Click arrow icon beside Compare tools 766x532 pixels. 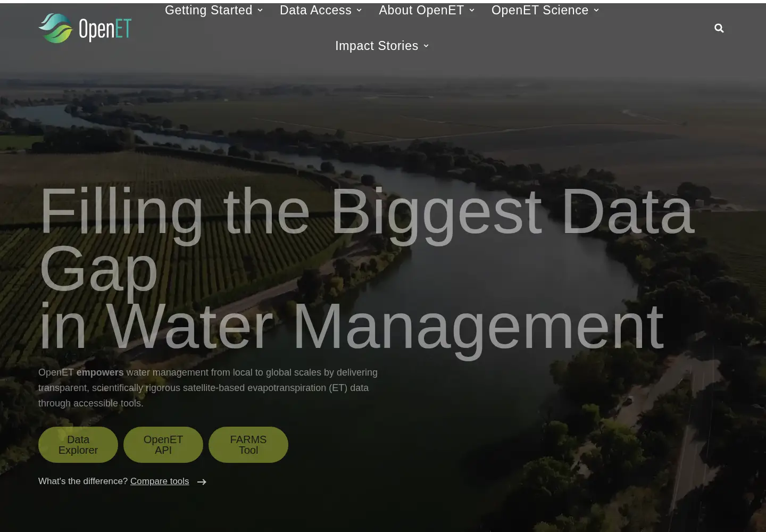(202, 482)
